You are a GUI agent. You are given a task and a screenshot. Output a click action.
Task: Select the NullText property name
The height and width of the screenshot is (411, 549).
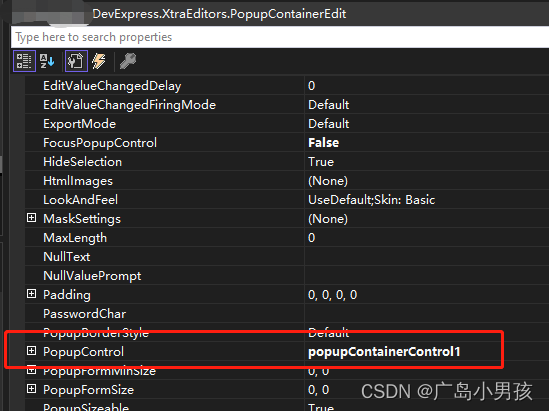click(x=67, y=257)
